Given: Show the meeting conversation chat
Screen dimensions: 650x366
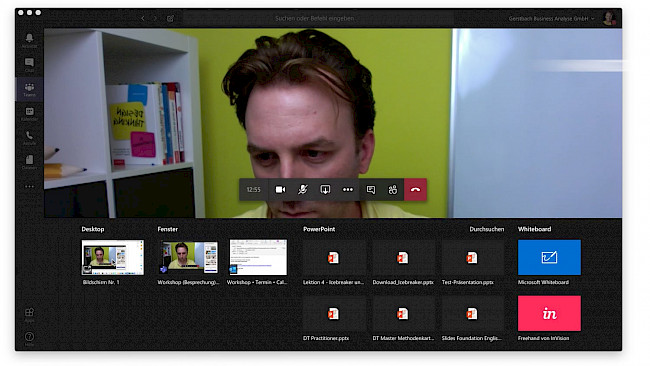Looking at the screenshot, I should point(371,189).
